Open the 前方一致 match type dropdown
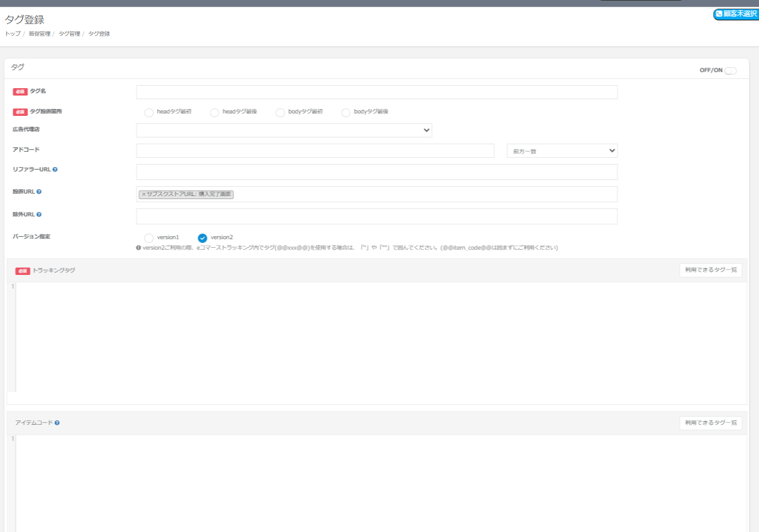The image size is (759, 532). 562,151
